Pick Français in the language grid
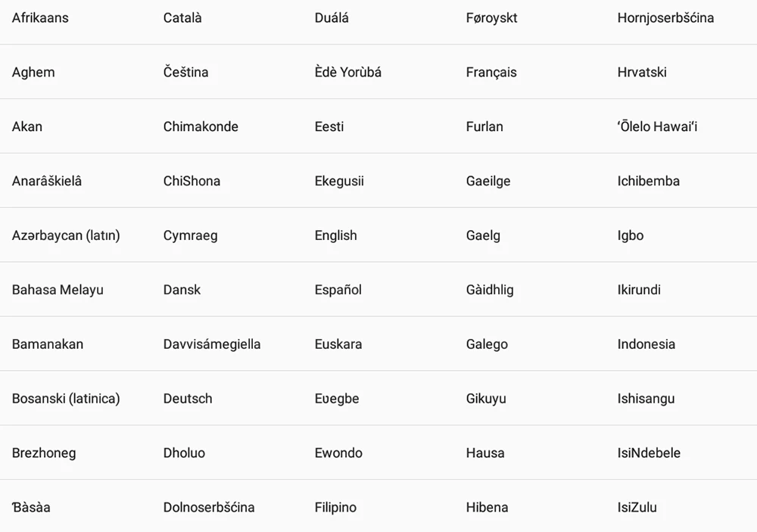Viewport: 757px width, 532px height. 491,73
